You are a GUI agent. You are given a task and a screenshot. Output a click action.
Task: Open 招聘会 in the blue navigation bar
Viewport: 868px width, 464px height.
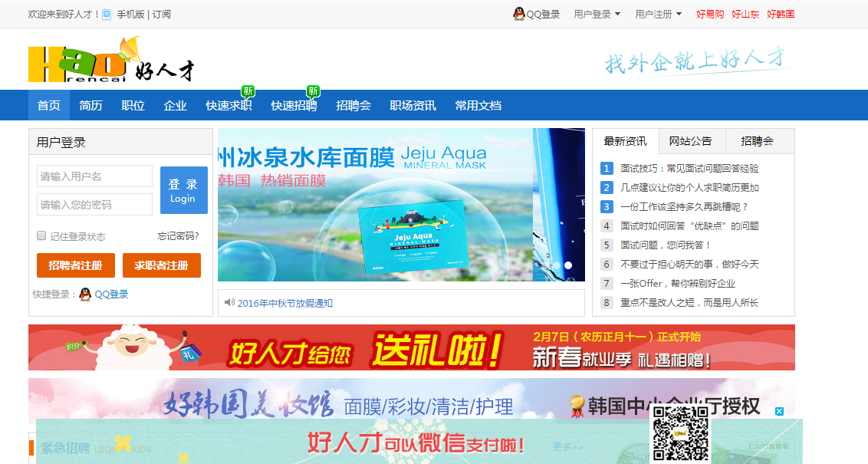[353, 105]
